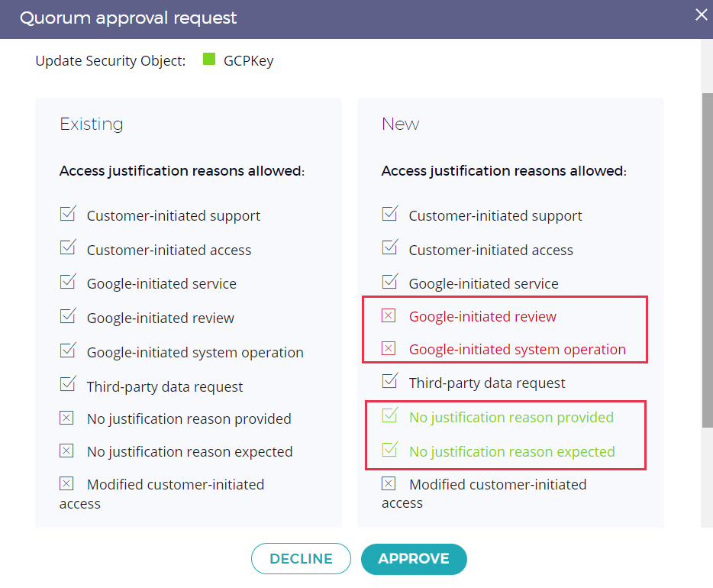The height and width of the screenshot is (588, 713).
Task: Click the Decline button
Action: [301, 558]
